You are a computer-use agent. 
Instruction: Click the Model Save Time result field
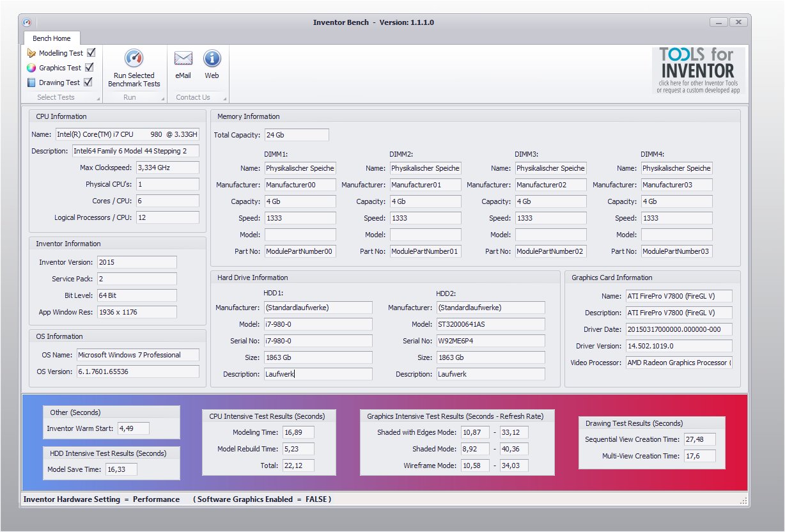pos(121,469)
